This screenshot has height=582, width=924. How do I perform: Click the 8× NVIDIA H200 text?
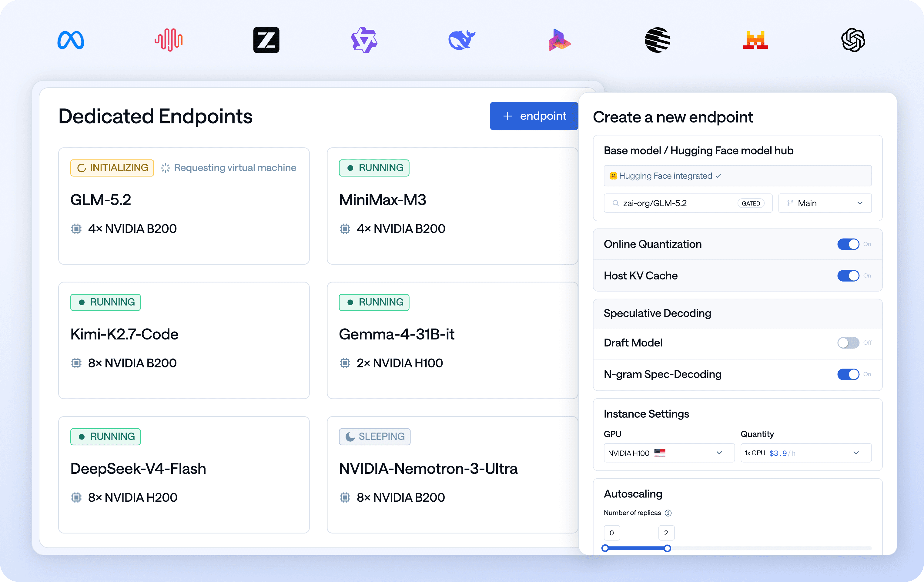point(133,497)
